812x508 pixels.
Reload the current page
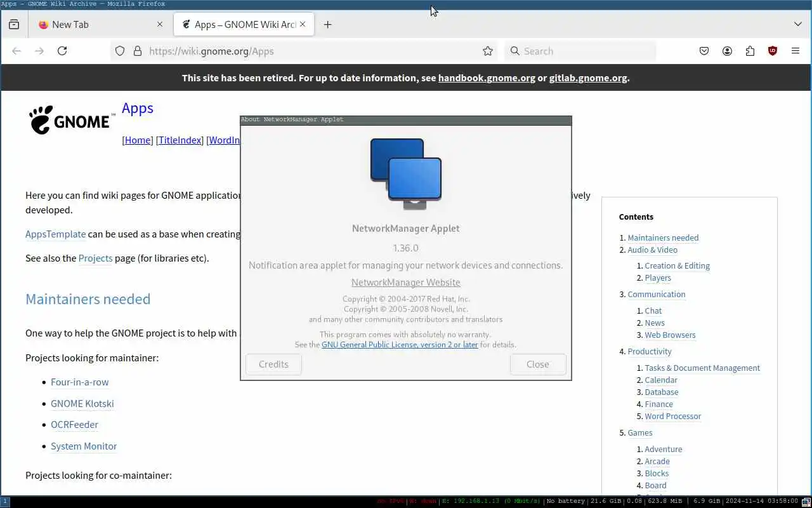(x=62, y=51)
